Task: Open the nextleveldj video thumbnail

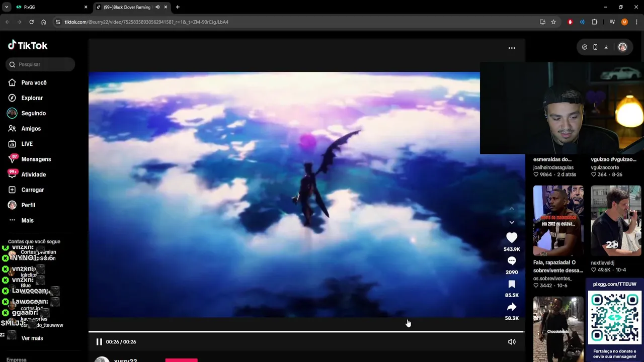Action: (616, 221)
